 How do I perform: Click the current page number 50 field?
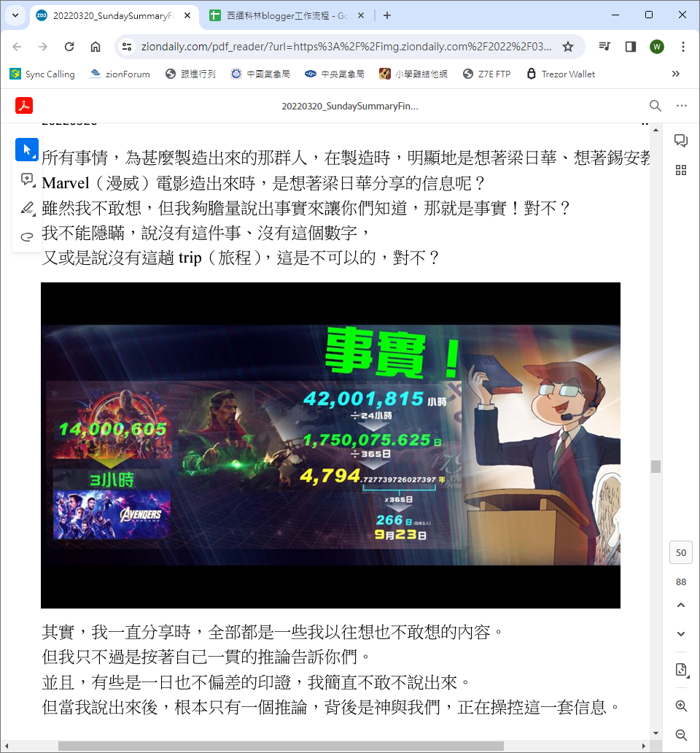pyautogui.click(x=681, y=552)
